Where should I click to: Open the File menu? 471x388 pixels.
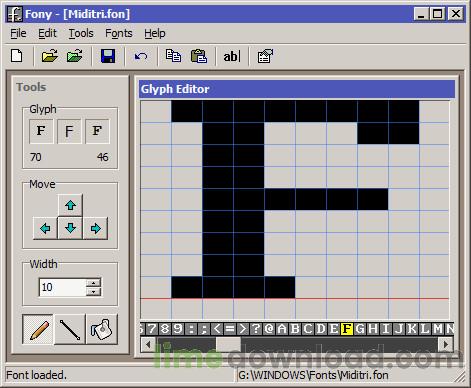click(18, 33)
